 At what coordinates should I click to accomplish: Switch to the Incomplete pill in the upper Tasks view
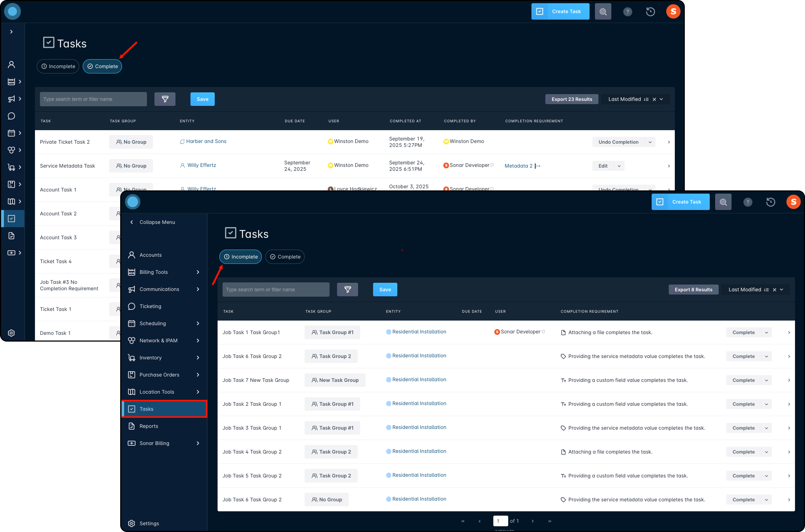coord(58,66)
